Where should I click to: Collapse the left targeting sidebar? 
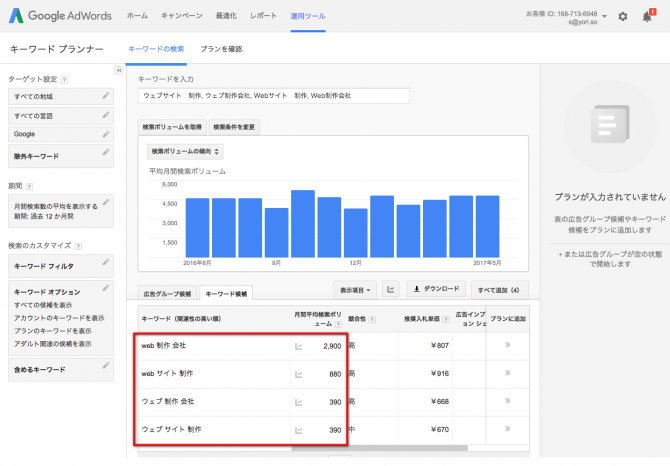click(x=119, y=70)
